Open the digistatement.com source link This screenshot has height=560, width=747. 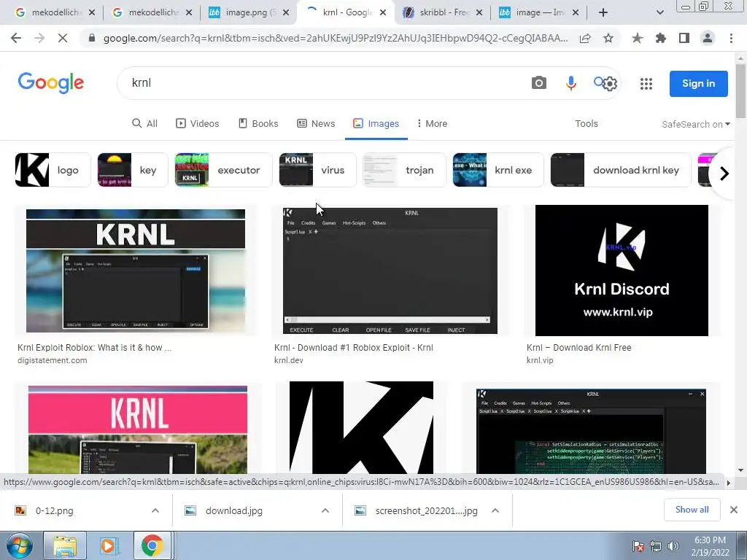pyautogui.click(x=53, y=360)
